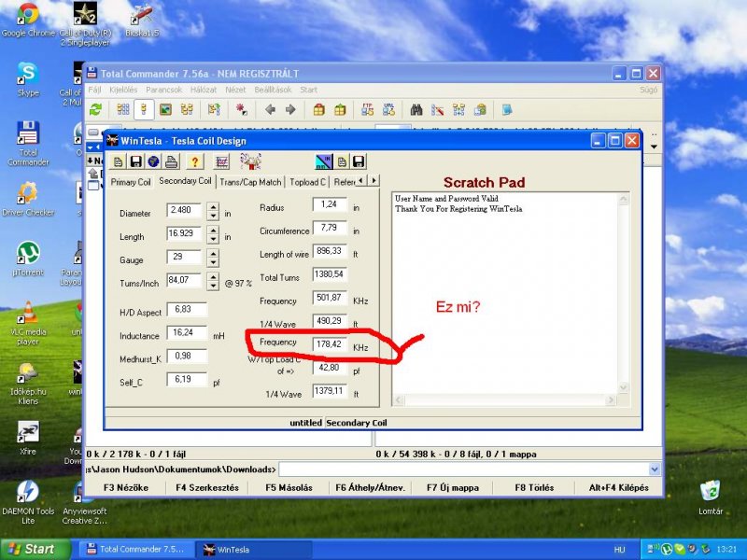Print the coil design via printer icon
The height and width of the screenshot is (560, 747).
[172, 161]
